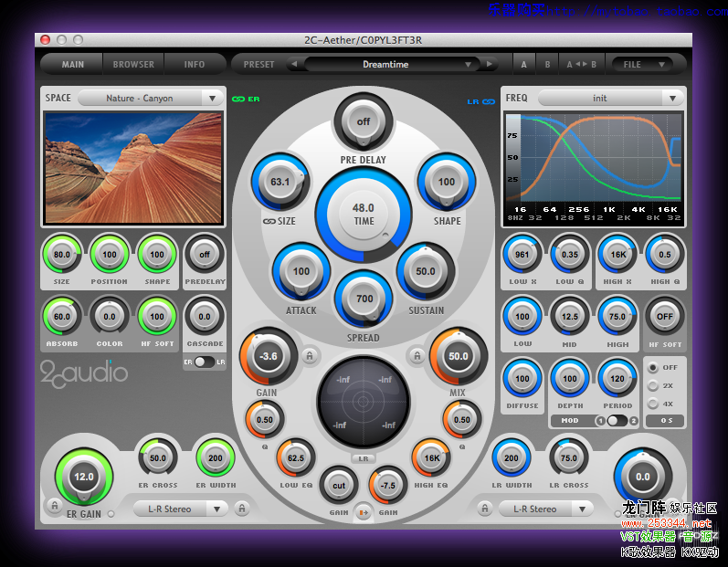Click the COLOR knob
This screenshot has height=567, width=728.
tap(109, 317)
